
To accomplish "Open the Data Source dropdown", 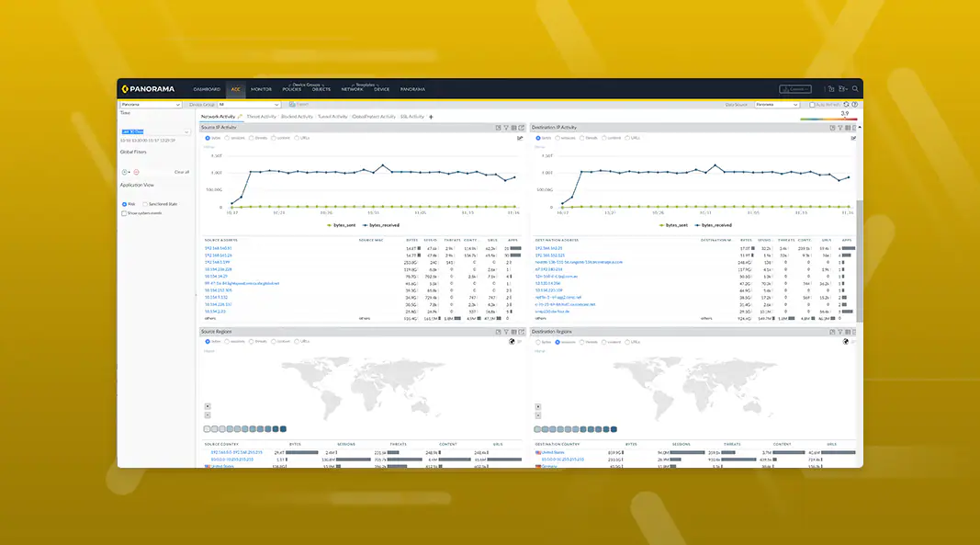I will coord(776,105).
